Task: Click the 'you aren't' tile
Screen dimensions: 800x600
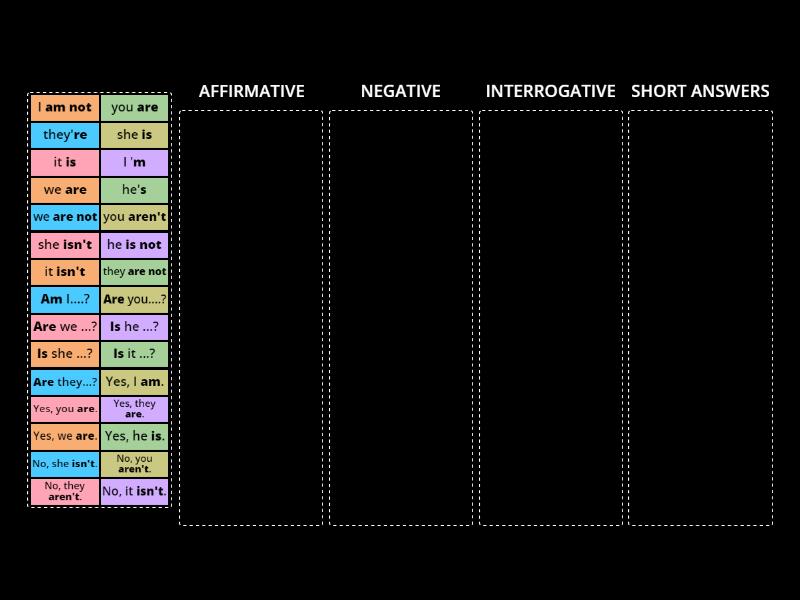Action: [x=135, y=217]
